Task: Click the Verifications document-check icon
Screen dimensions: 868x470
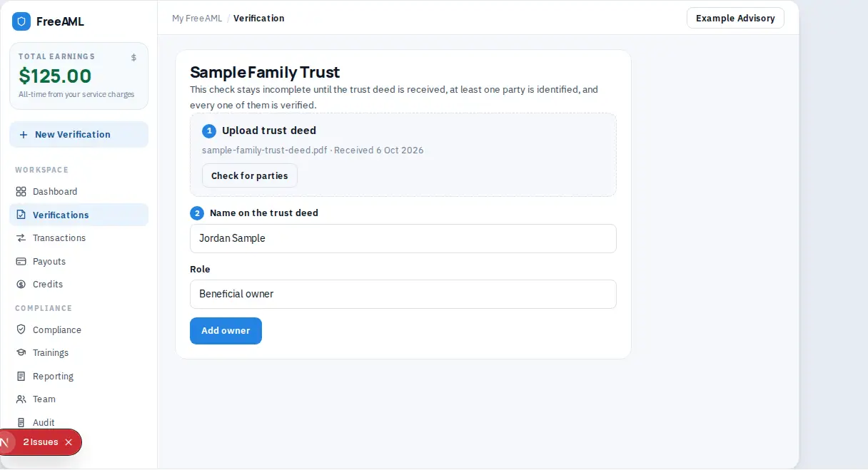Action: click(x=21, y=215)
